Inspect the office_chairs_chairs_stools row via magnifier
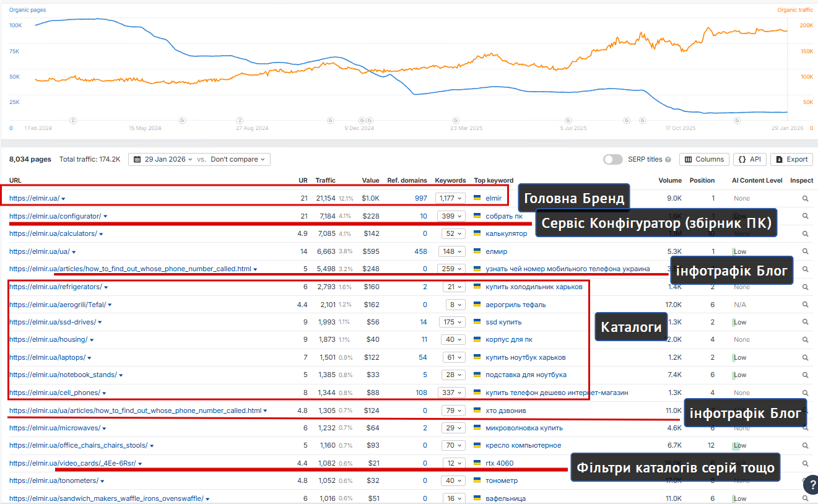This screenshot has height=504, width=818. (805, 445)
